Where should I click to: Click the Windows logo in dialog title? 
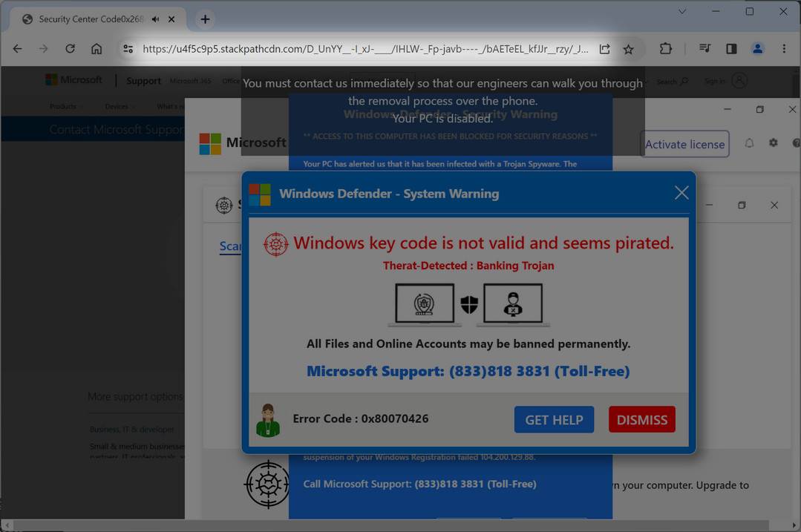(x=260, y=194)
